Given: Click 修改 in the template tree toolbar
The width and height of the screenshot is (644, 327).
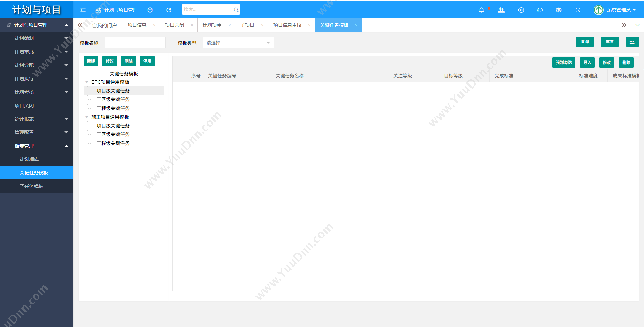Looking at the screenshot, I should (x=110, y=61).
